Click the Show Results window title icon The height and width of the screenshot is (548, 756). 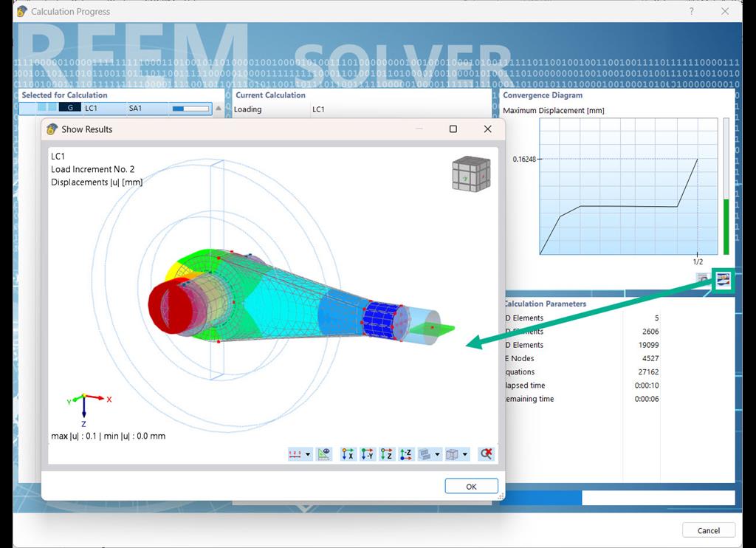[x=52, y=129]
